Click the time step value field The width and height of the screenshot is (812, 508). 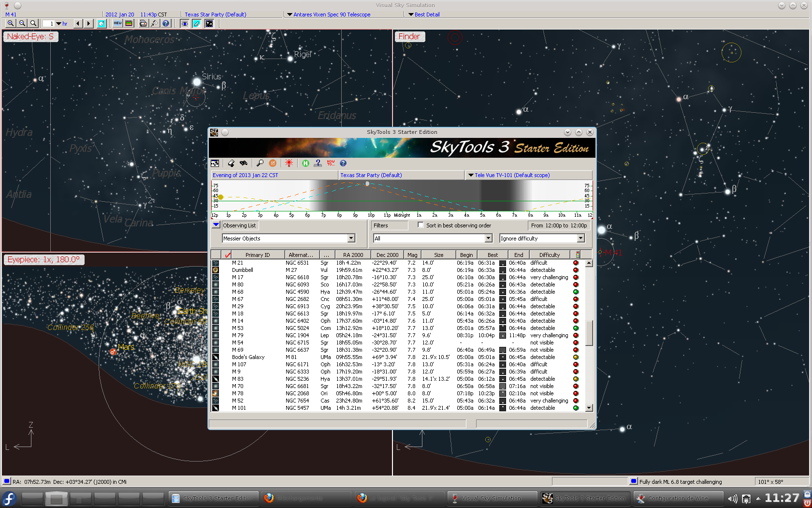point(48,23)
